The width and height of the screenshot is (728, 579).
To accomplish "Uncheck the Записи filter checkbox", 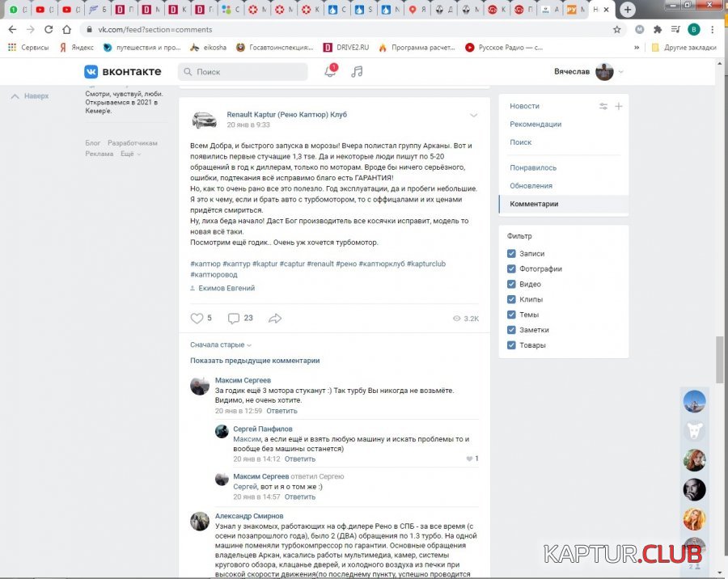I will pos(511,254).
